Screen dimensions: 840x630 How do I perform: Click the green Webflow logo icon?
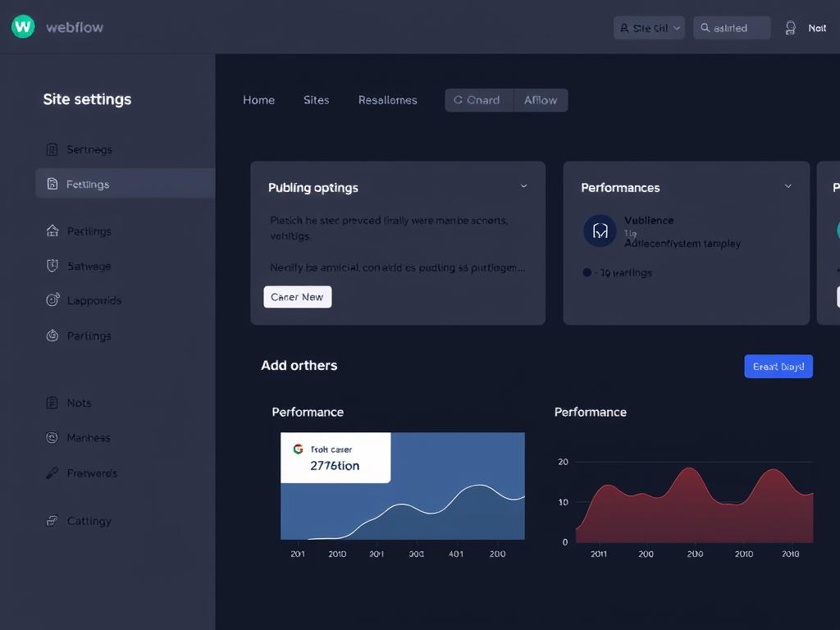coord(23,26)
